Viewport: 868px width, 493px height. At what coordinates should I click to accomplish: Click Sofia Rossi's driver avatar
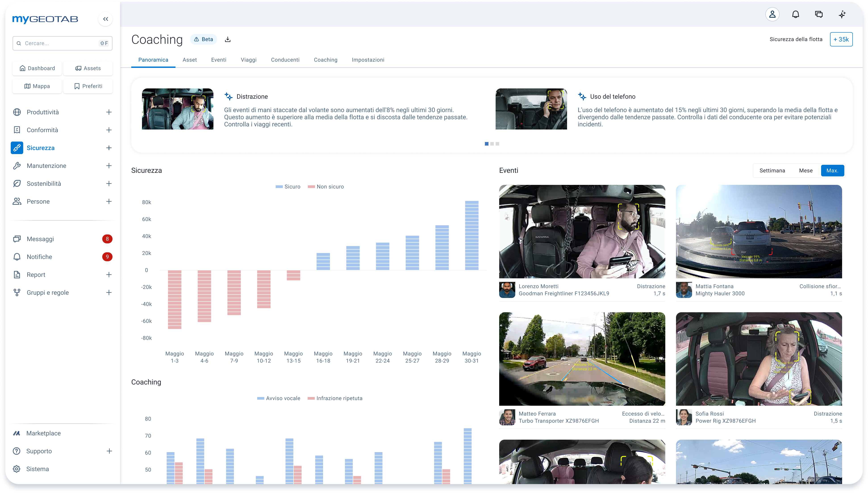(684, 417)
